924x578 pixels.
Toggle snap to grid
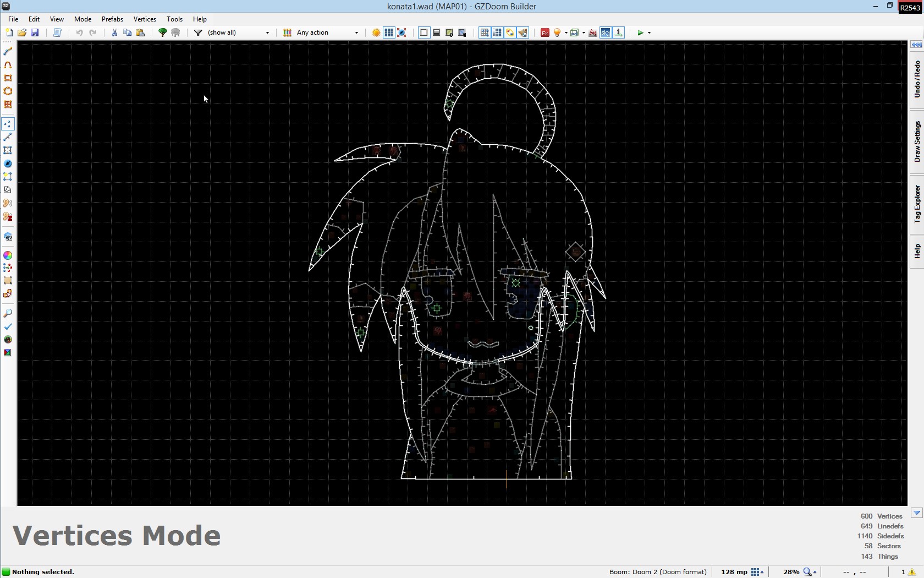click(485, 32)
